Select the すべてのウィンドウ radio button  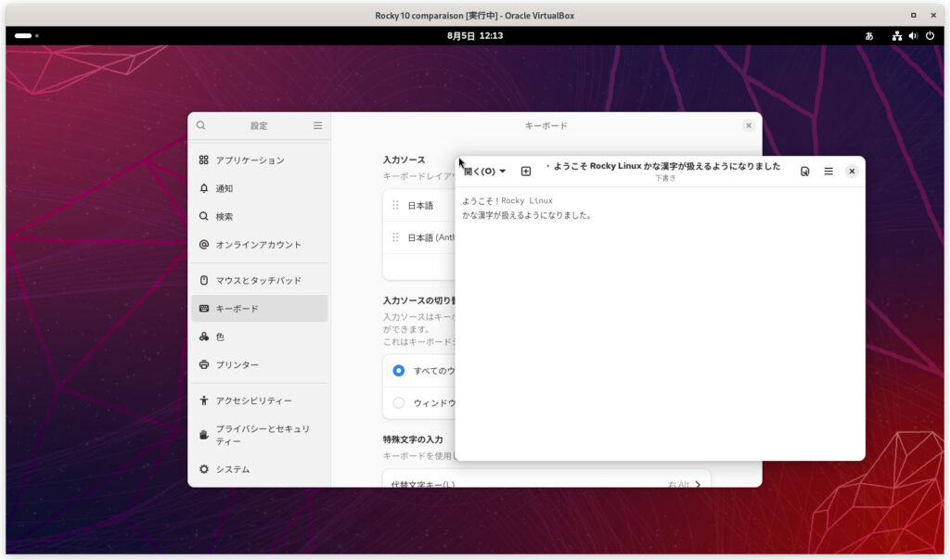tap(399, 370)
